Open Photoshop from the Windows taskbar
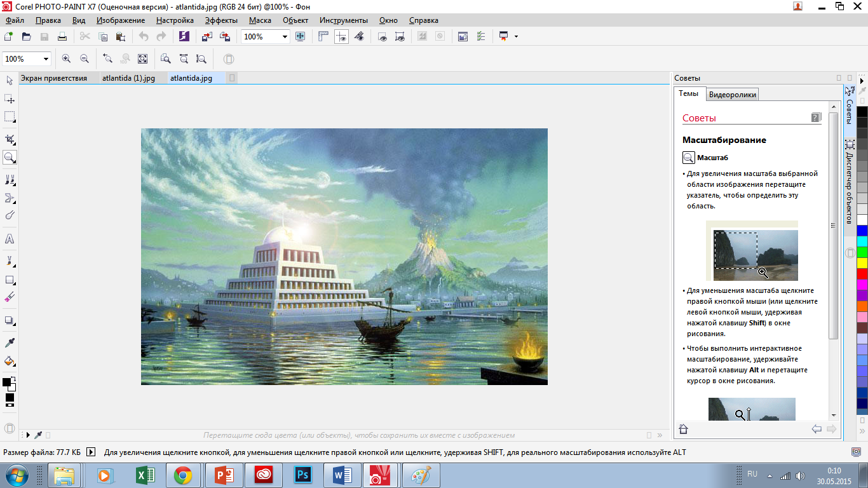The height and width of the screenshot is (488, 868). [x=302, y=475]
